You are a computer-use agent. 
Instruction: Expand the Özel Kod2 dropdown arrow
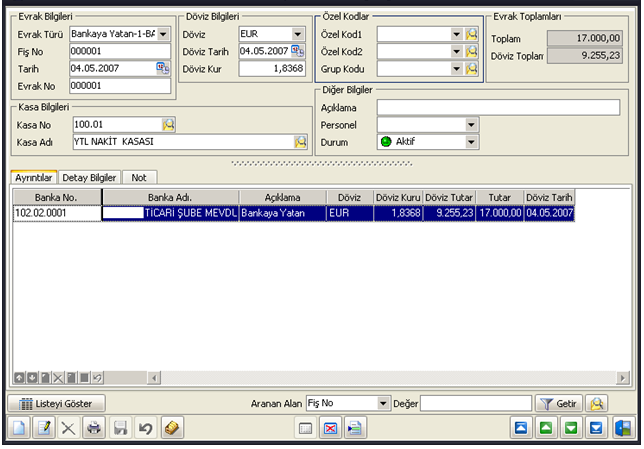pos(456,51)
